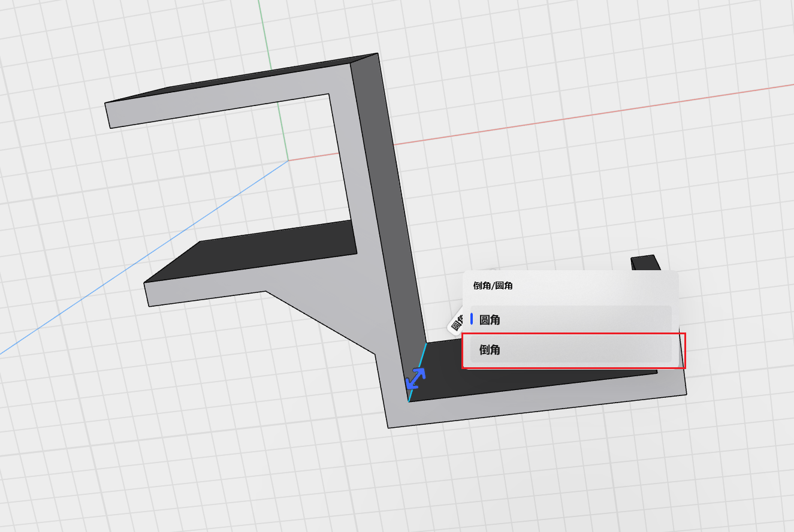Choose 倒角 from the popup menu
The height and width of the screenshot is (532, 794).
point(570,349)
